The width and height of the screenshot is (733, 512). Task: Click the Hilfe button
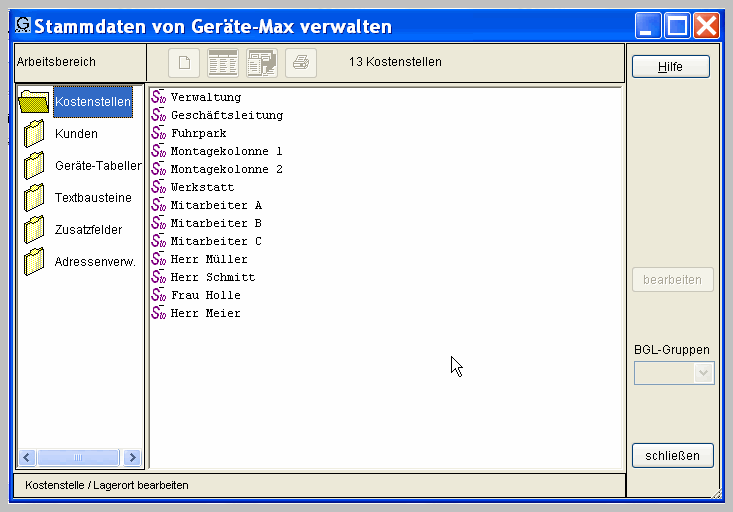click(671, 67)
